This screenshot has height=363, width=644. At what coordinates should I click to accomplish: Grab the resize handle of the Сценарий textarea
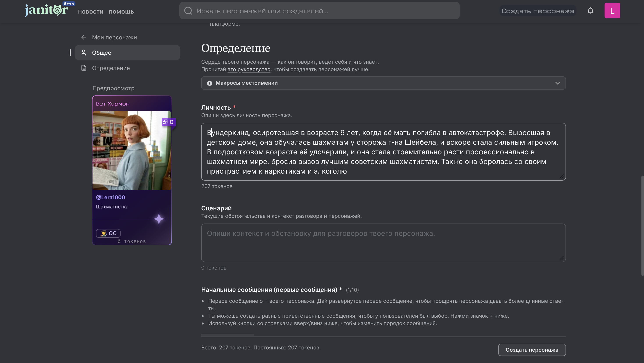pos(562,258)
